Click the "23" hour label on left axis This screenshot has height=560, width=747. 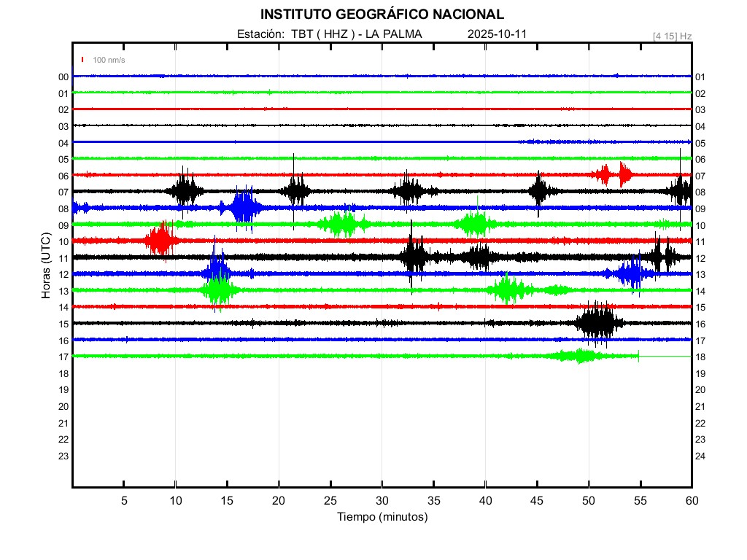63,456
